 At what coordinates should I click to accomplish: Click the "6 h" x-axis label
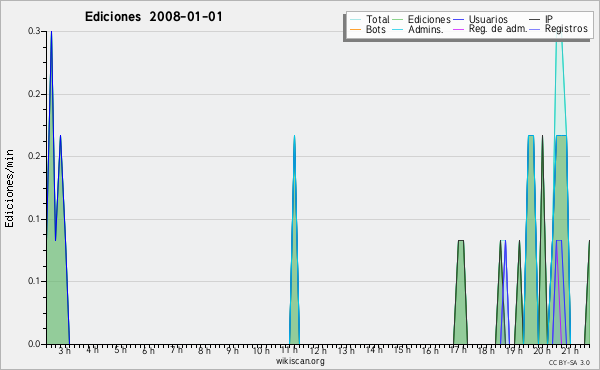(148, 350)
